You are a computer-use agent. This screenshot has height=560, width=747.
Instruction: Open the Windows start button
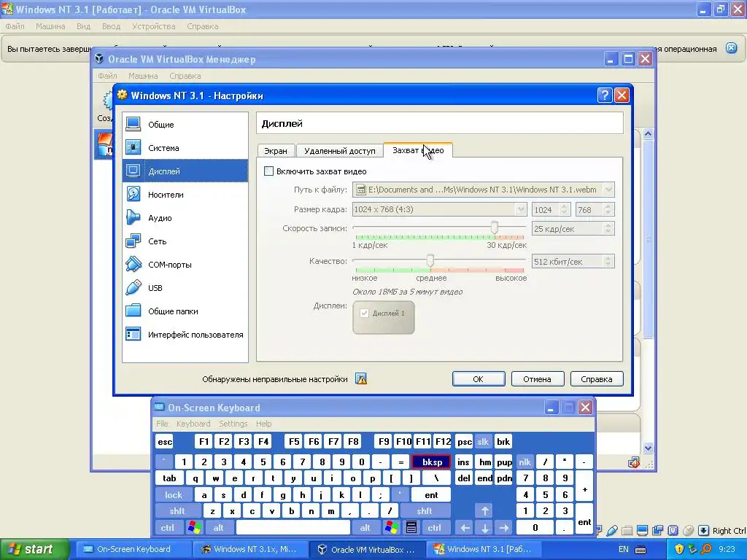(x=34, y=549)
